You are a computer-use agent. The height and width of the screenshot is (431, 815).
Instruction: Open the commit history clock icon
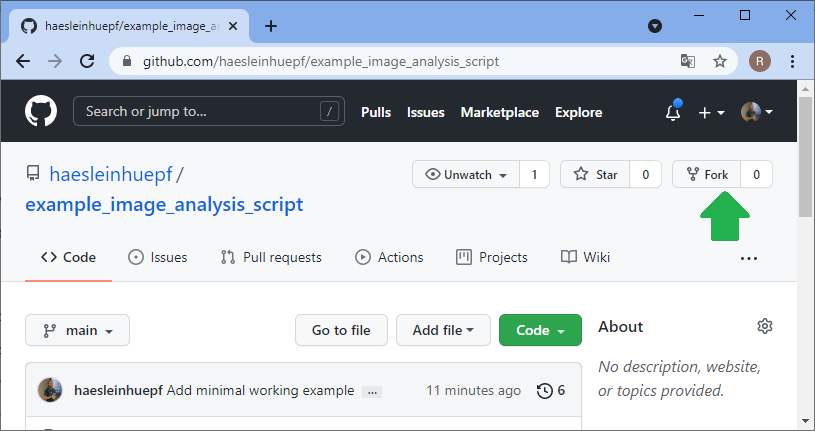[x=545, y=390]
